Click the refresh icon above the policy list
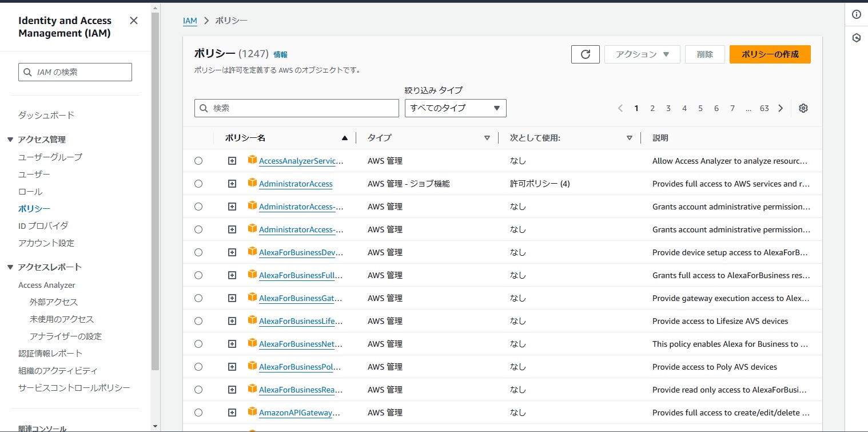Screen dimensions: 868x432 (584, 54)
